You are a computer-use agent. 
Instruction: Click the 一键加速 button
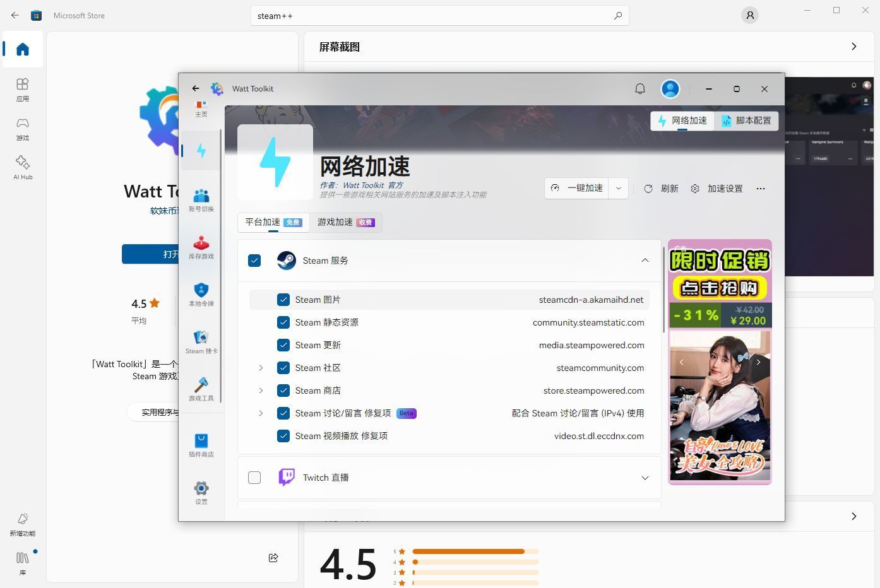click(577, 188)
